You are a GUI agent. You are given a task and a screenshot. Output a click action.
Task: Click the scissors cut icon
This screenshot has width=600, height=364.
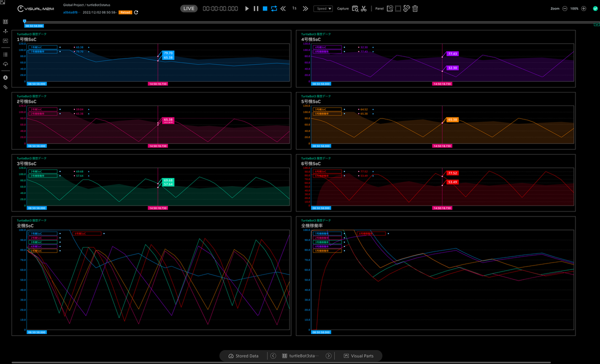[363, 8]
